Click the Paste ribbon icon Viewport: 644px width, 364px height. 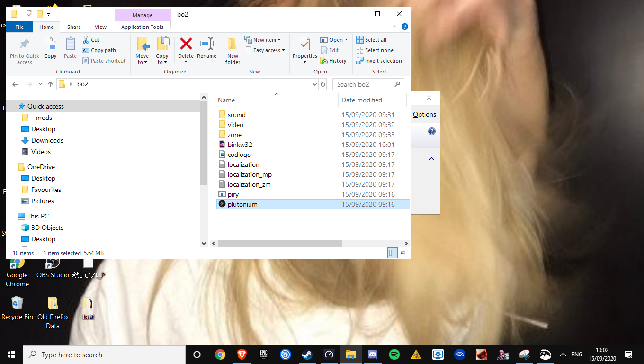click(70, 45)
